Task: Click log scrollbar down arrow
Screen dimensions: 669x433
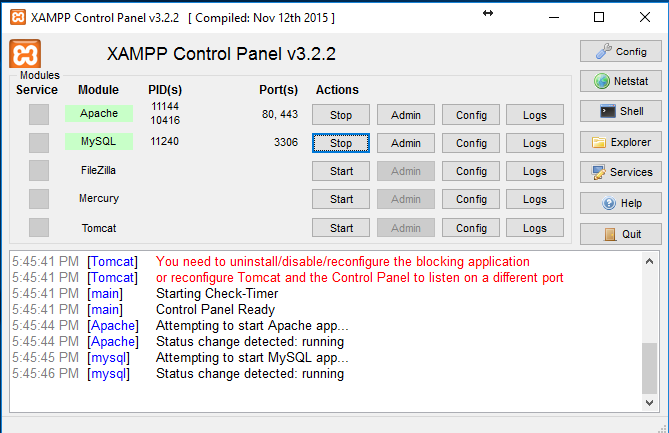Action: tap(649, 403)
